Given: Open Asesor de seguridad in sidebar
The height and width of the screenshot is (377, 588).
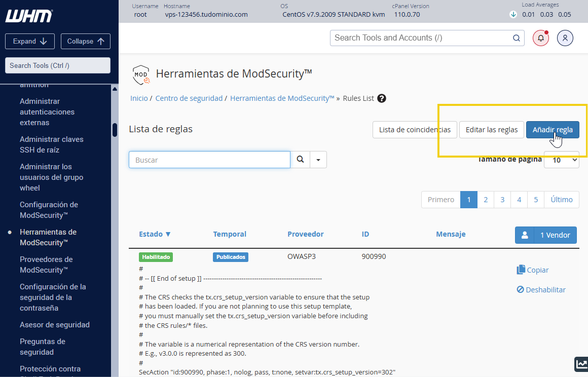Looking at the screenshot, I should coord(55,325).
